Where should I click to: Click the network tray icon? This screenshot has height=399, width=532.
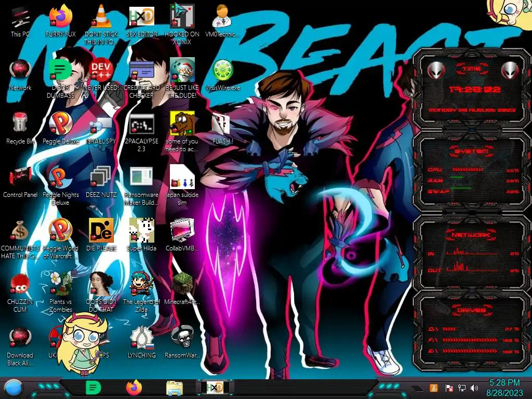point(461,388)
